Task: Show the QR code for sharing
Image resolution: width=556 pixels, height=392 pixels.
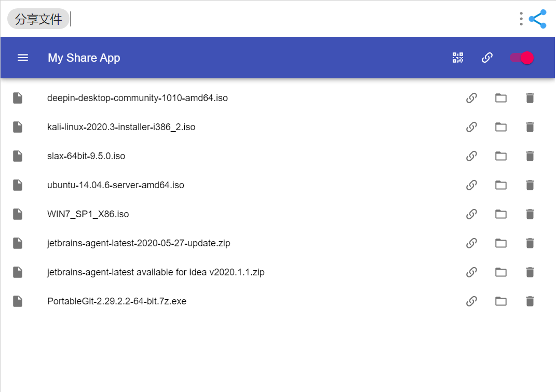Action: (458, 58)
